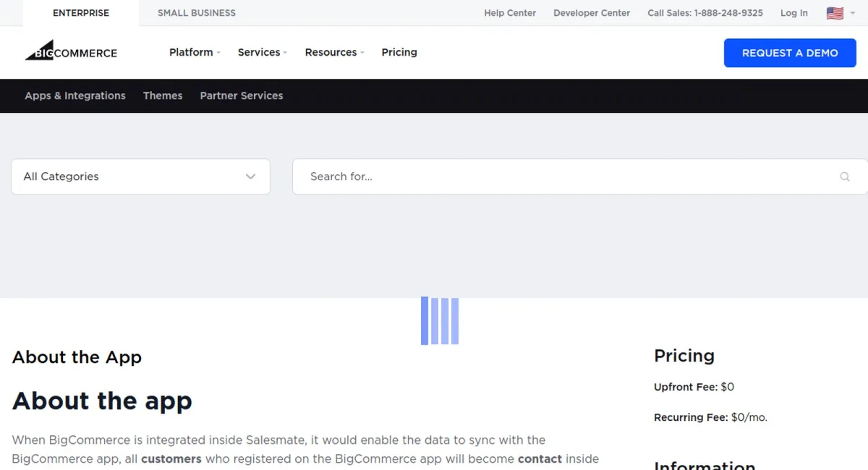Click the 'Recurring Fee: $0/mo.' text
This screenshot has width=868, height=470.
[710, 417]
